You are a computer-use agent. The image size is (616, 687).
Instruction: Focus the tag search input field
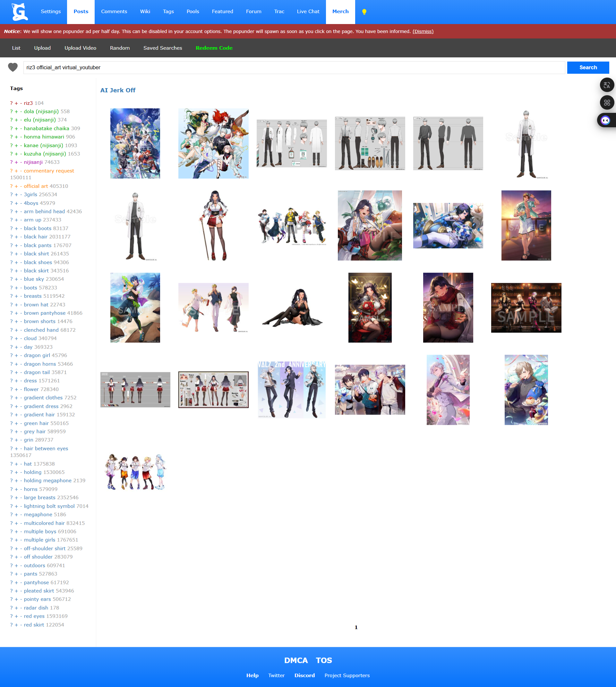(294, 68)
